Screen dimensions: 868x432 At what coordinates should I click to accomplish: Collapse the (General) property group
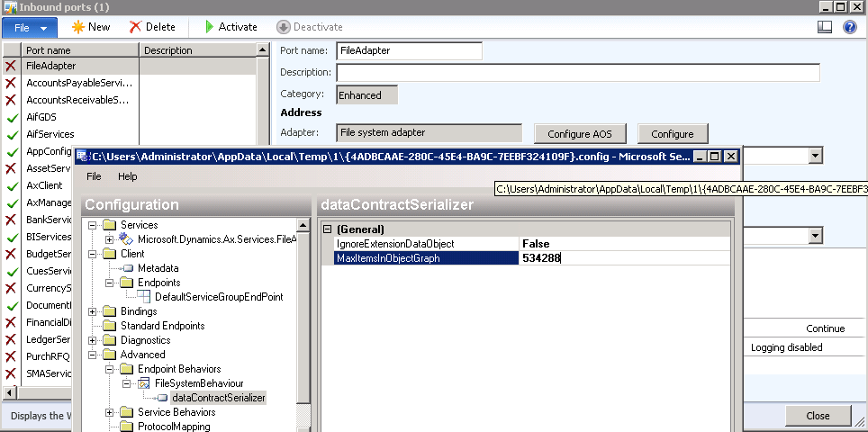pyautogui.click(x=328, y=229)
